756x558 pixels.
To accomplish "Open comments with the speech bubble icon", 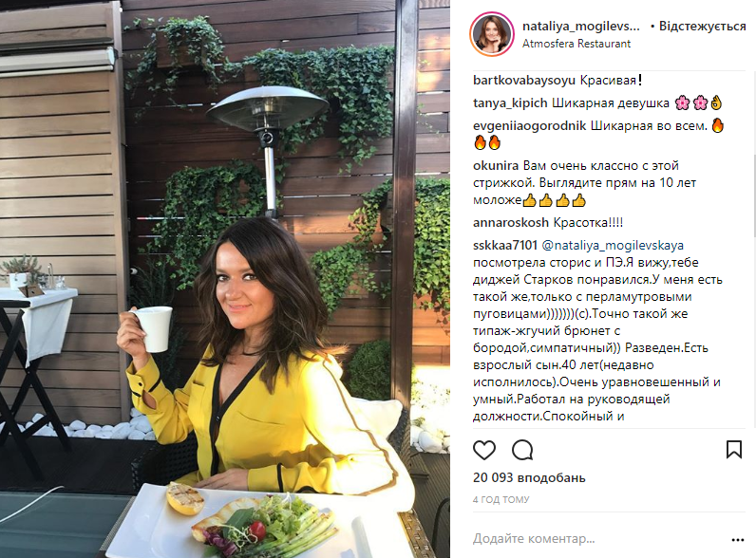I will [522, 450].
